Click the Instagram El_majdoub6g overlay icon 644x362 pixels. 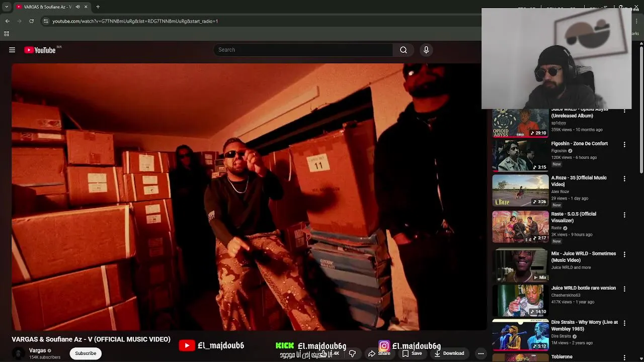pyautogui.click(x=384, y=346)
